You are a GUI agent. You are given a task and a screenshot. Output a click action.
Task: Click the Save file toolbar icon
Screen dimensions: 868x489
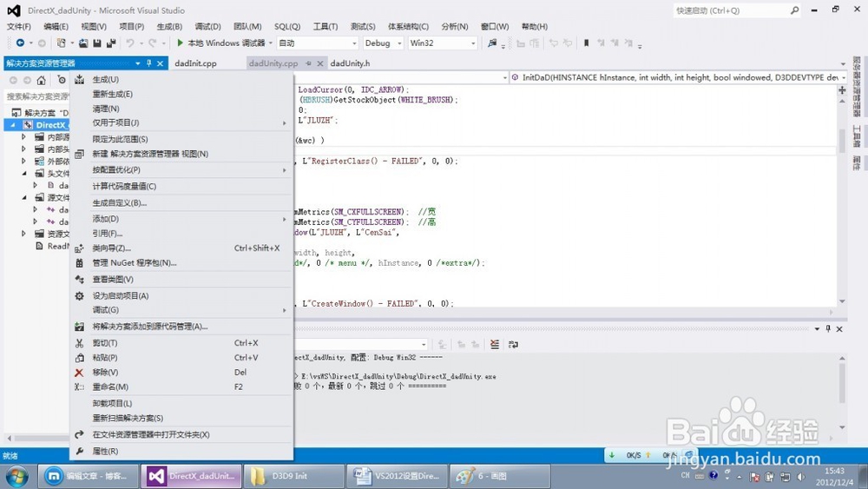pos(97,43)
